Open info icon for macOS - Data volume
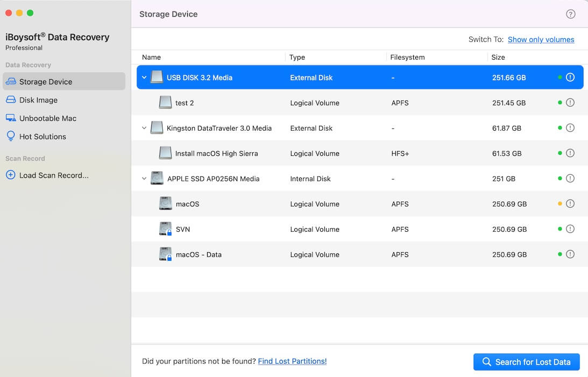The height and width of the screenshot is (377, 588). (x=570, y=254)
